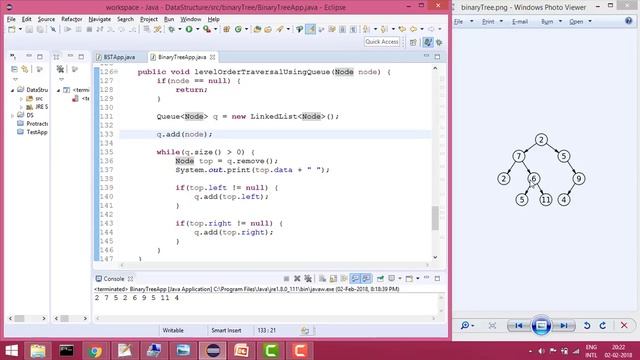This screenshot has height=360, width=640.
Task: Expand the src folder in Package Explorer
Action: [21, 99]
